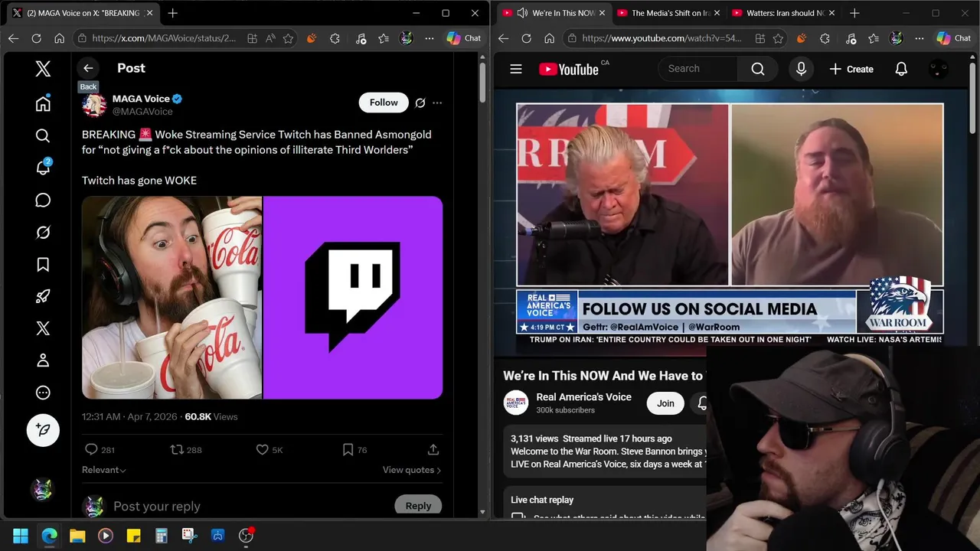This screenshot has height=551, width=980.
Task: Click Real America's Voice channel avatar
Action: (516, 403)
